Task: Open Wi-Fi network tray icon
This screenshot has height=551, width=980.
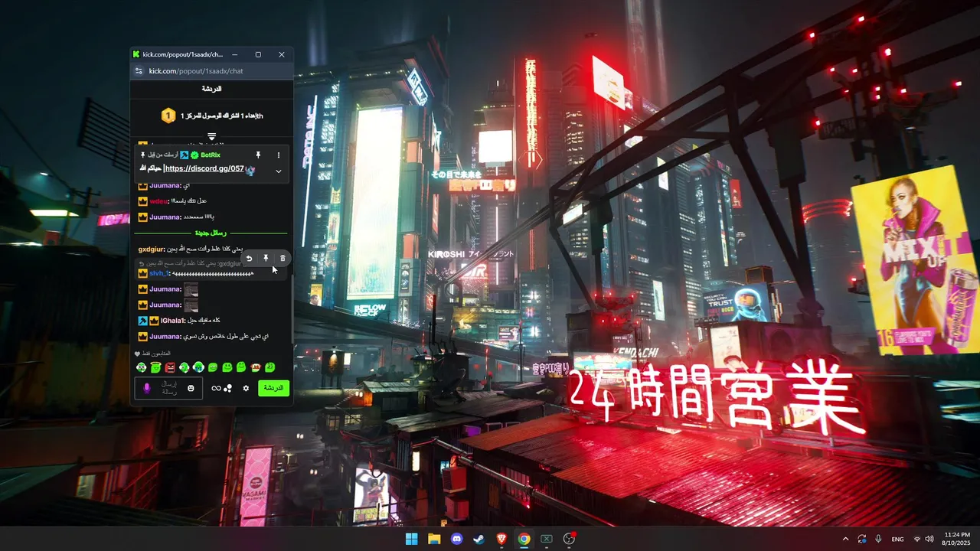Action: point(917,539)
